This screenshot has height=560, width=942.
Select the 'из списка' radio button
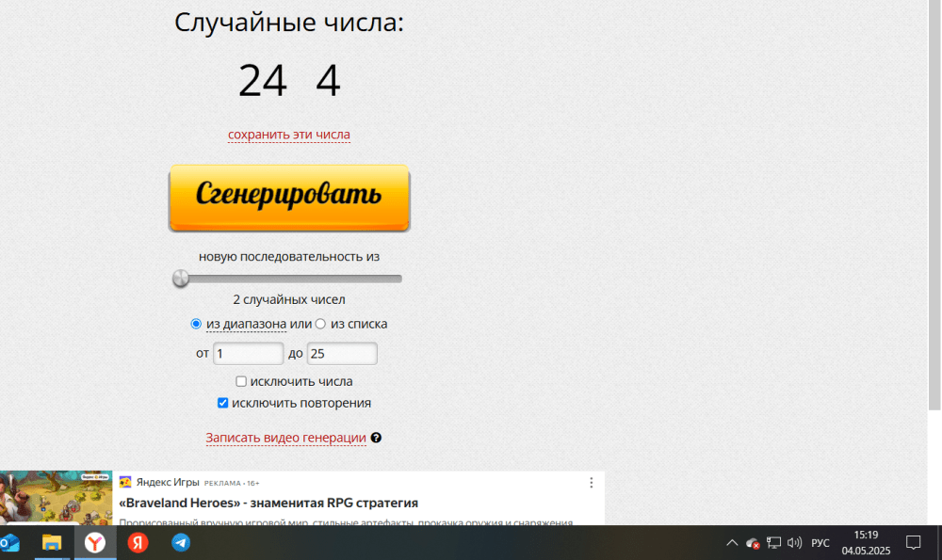tap(320, 324)
